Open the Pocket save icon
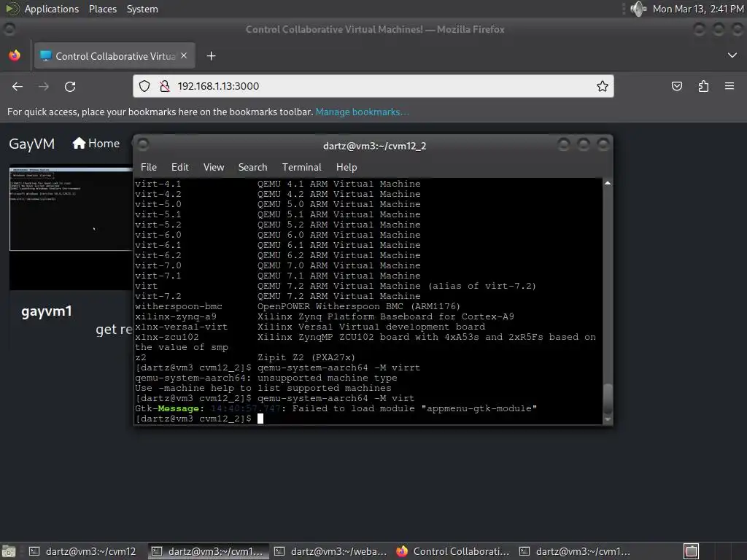747x560 pixels. tap(676, 86)
